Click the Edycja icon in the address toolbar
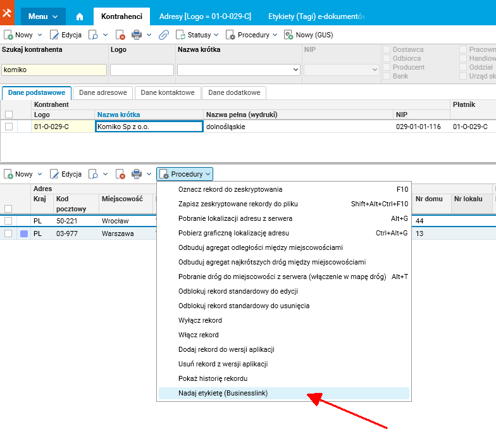The height and width of the screenshot is (448, 496). pyautogui.click(x=54, y=174)
